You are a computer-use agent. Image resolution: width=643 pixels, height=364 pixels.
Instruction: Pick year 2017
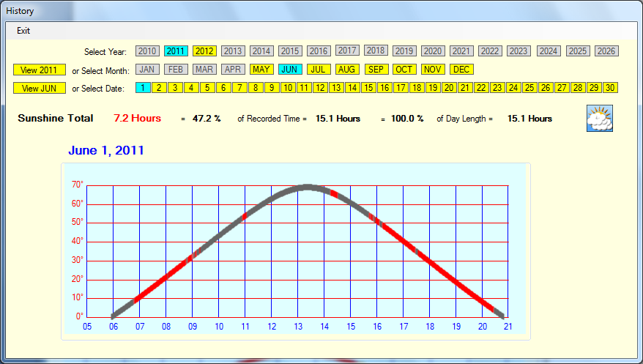click(347, 50)
